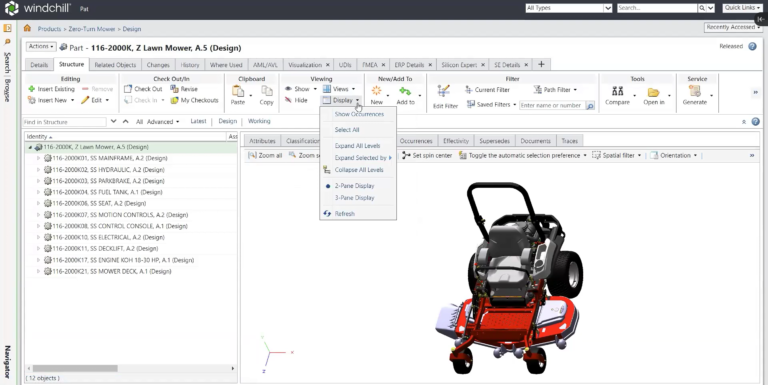The width and height of the screenshot is (768, 385).
Task: Click the Check Out tool
Action: coord(143,89)
